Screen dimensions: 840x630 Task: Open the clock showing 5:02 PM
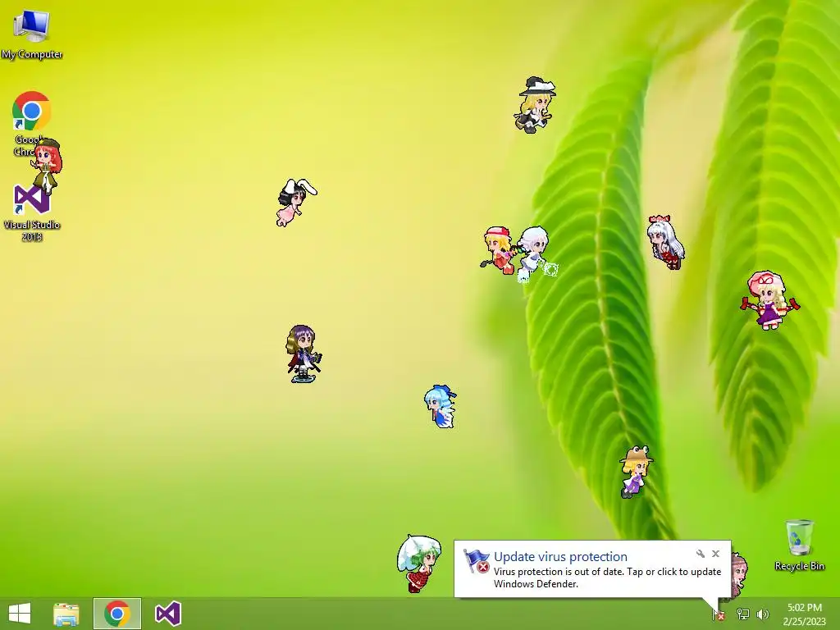coord(804,614)
